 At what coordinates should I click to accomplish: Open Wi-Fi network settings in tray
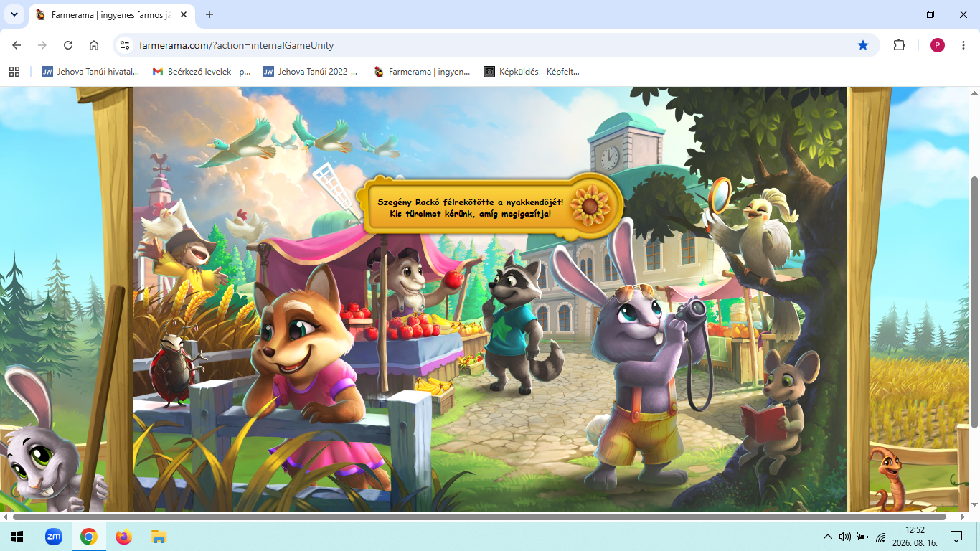tap(880, 537)
